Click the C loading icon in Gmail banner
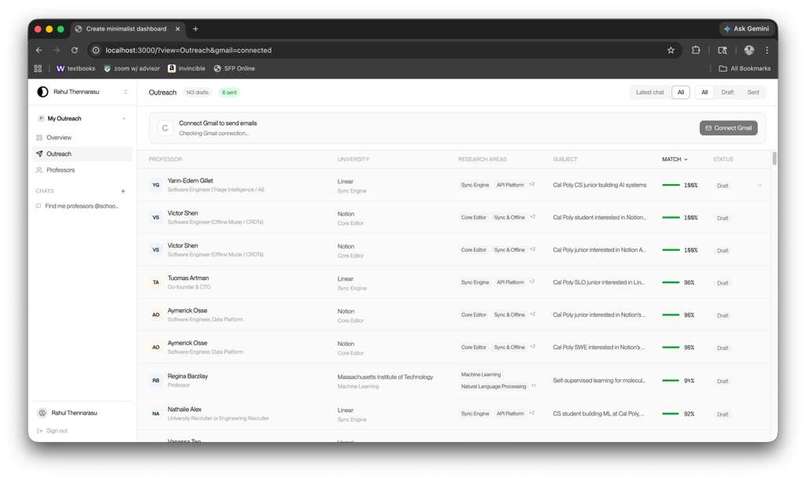Screen dimensions: 806x479 click(164, 128)
